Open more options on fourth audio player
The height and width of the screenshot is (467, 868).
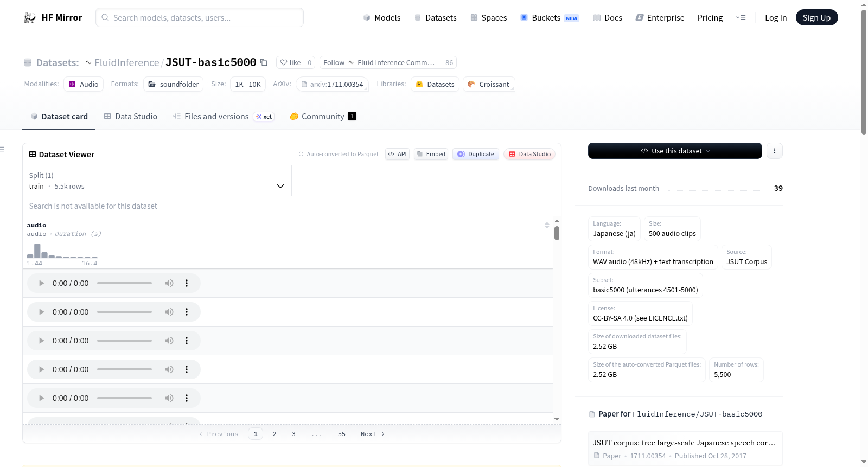(x=187, y=369)
